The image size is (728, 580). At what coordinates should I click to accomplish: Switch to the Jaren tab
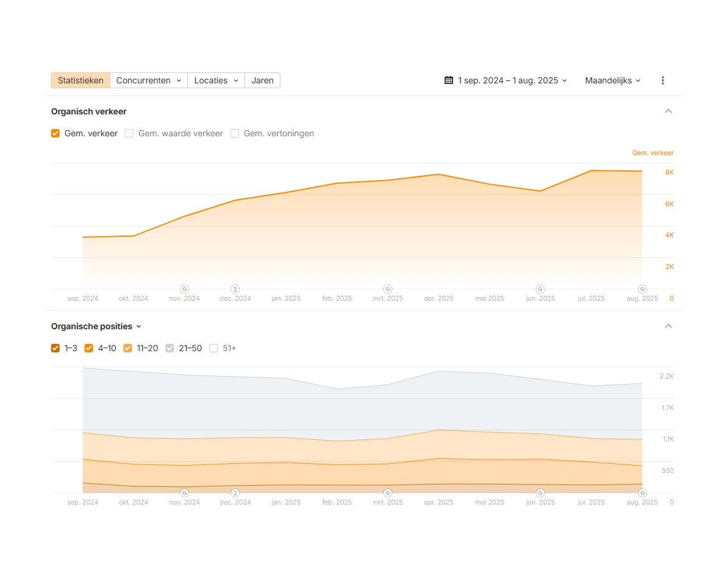(x=262, y=80)
